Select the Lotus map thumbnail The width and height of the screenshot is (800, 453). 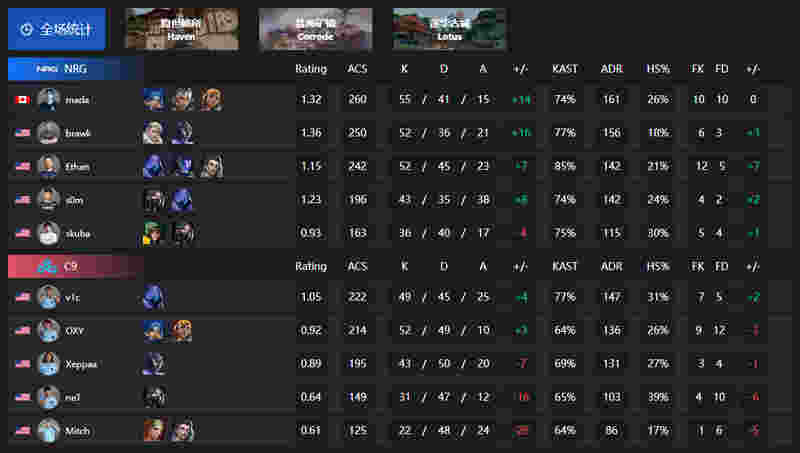[x=449, y=29]
